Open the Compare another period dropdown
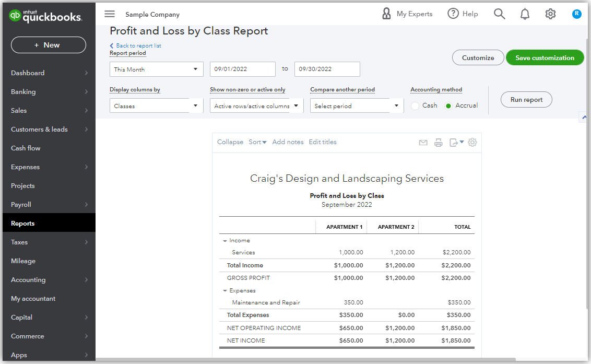 coord(357,106)
